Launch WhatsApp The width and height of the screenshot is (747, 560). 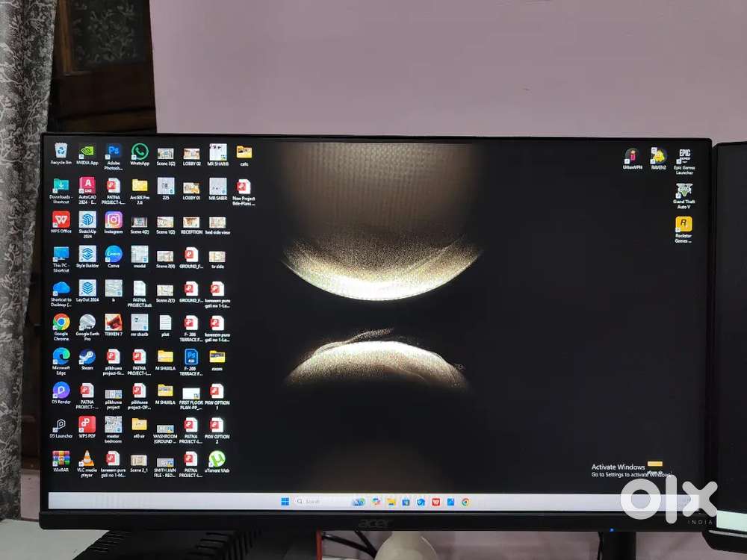tap(139, 152)
